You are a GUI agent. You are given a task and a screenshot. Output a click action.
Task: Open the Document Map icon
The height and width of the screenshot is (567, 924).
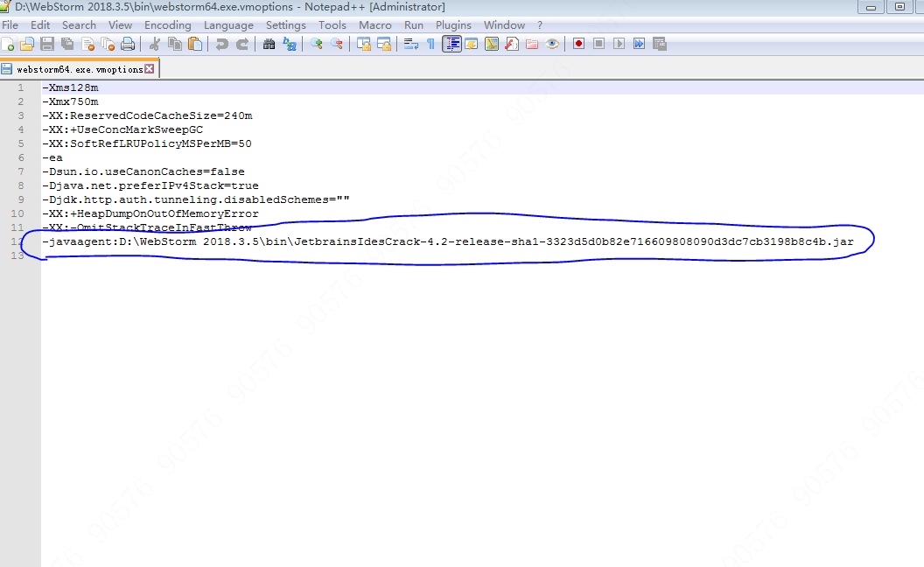492,45
